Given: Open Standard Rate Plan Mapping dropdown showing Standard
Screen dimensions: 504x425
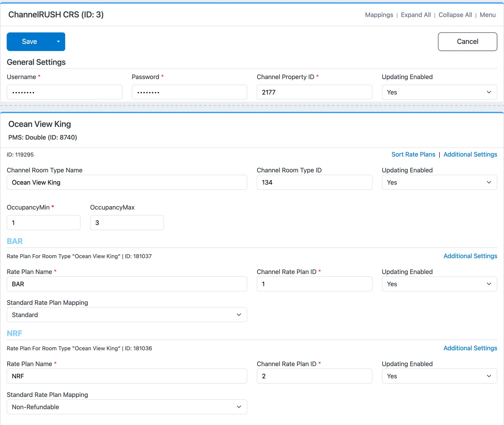Looking at the screenshot, I should [x=127, y=315].
